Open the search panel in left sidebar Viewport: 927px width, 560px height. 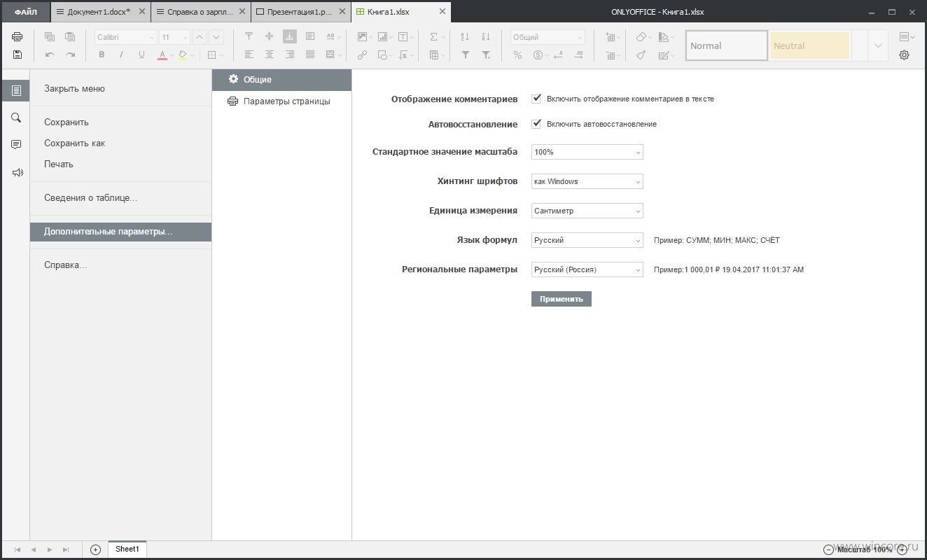point(16,118)
